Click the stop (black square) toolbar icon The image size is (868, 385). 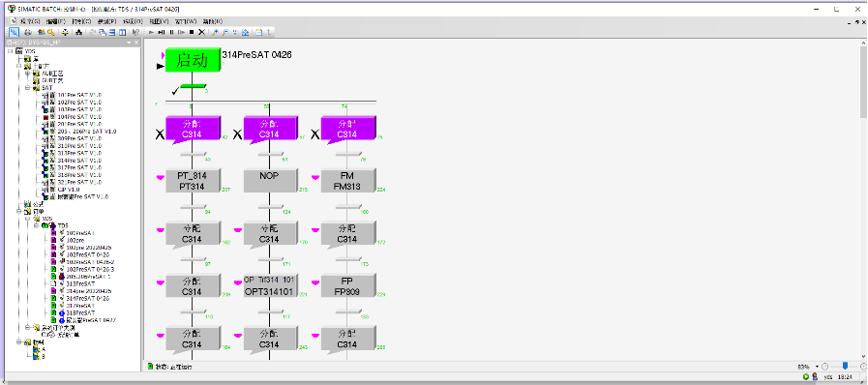[192, 32]
